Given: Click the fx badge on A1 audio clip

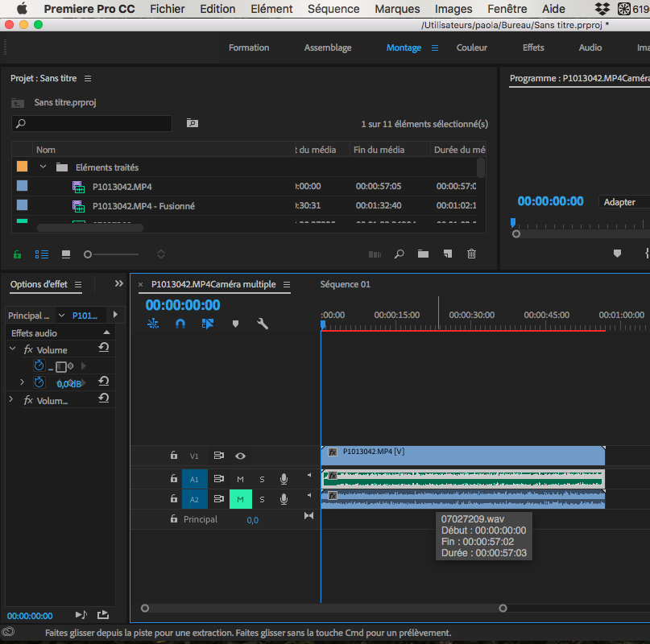Looking at the screenshot, I should click(x=332, y=476).
